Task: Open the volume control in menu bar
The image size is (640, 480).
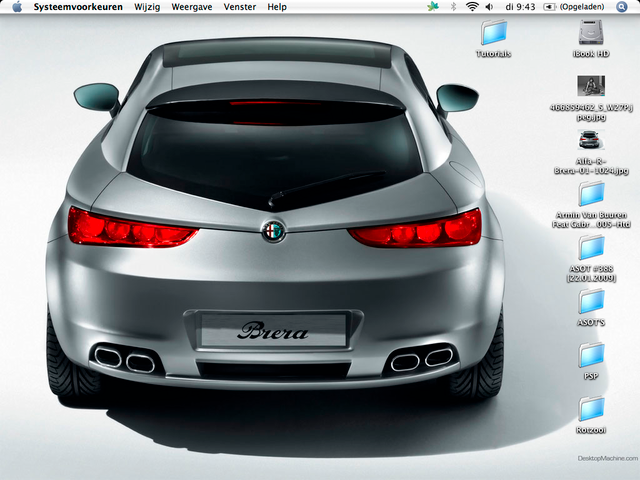Action: tap(489, 7)
